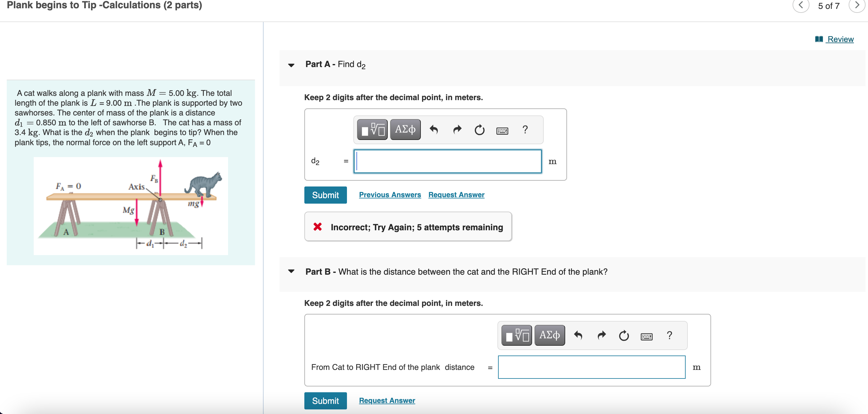Click redo arrow in Part A toolbar
This screenshot has height=414, width=868.
pos(457,130)
